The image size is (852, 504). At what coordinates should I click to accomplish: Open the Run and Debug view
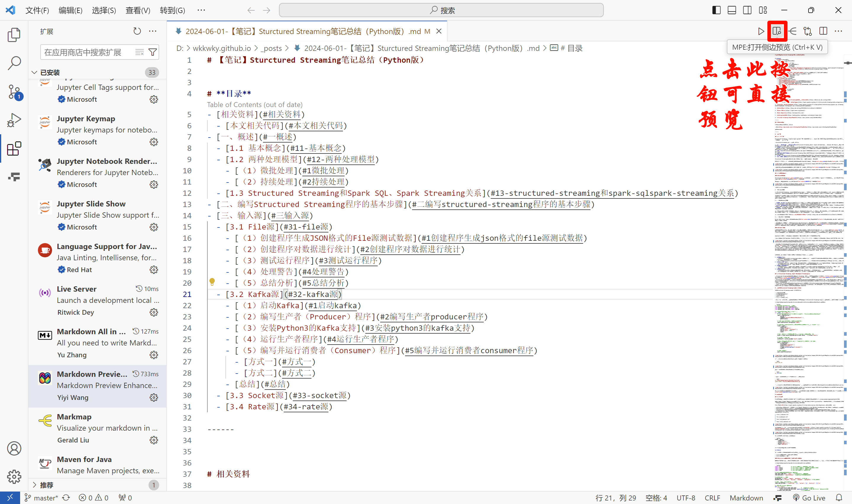[x=14, y=120]
